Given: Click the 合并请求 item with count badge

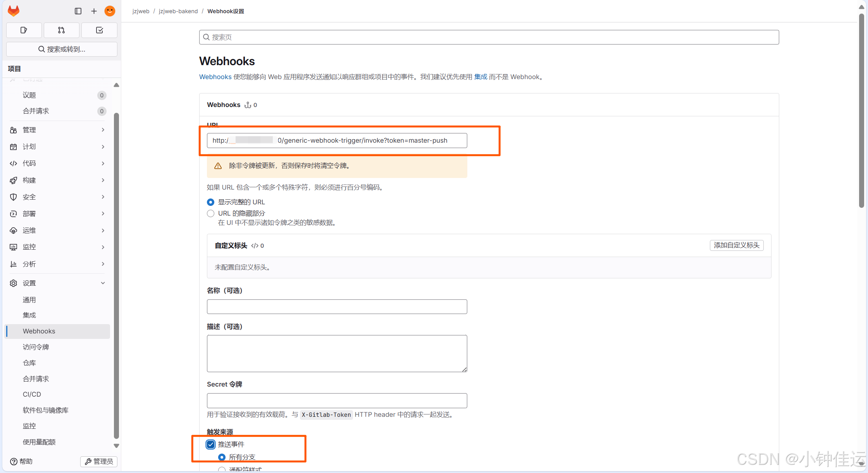Looking at the screenshot, I should pos(58,111).
